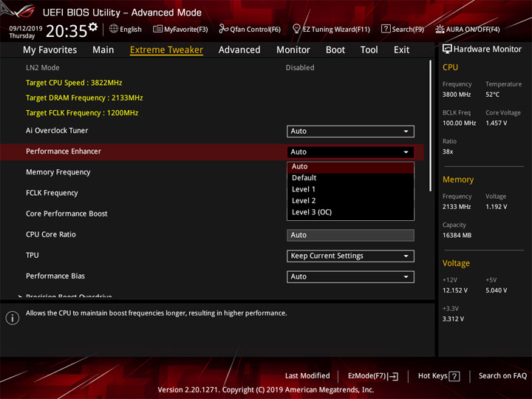532x399 pixels.
Task: Open the My Favorites tab
Action: (x=50, y=50)
